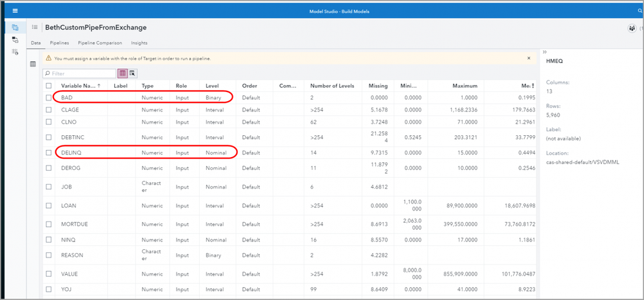Switch to table view of variables
Screen dimensions: 644x300
click(x=122, y=73)
